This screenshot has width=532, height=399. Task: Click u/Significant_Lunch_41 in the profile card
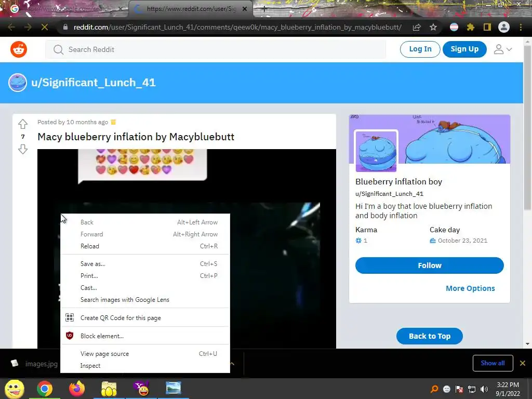point(389,194)
